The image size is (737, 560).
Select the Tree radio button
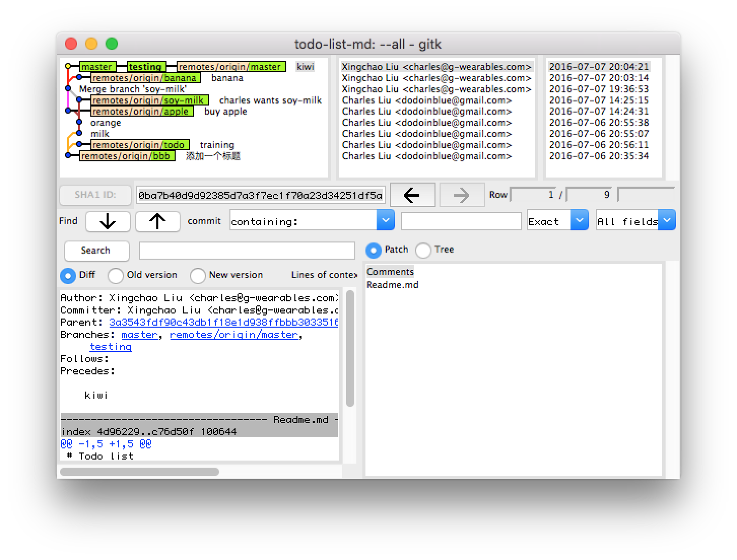point(423,250)
